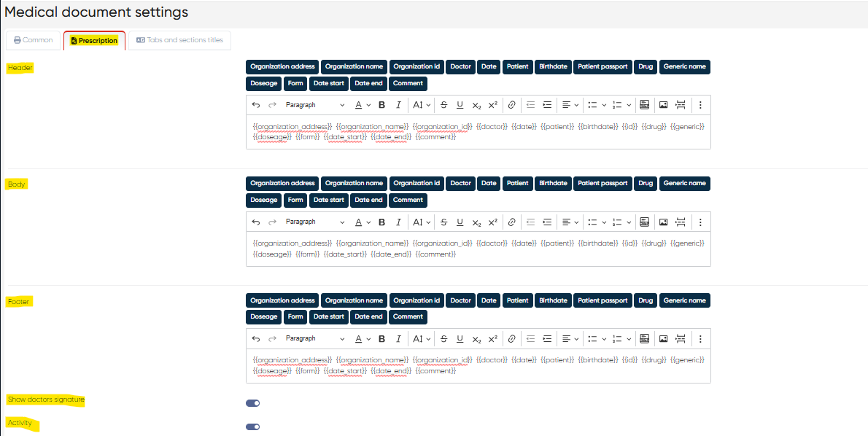Click undo arrow in Body editor toolbar
This screenshot has height=436, width=868.
tap(255, 222)
